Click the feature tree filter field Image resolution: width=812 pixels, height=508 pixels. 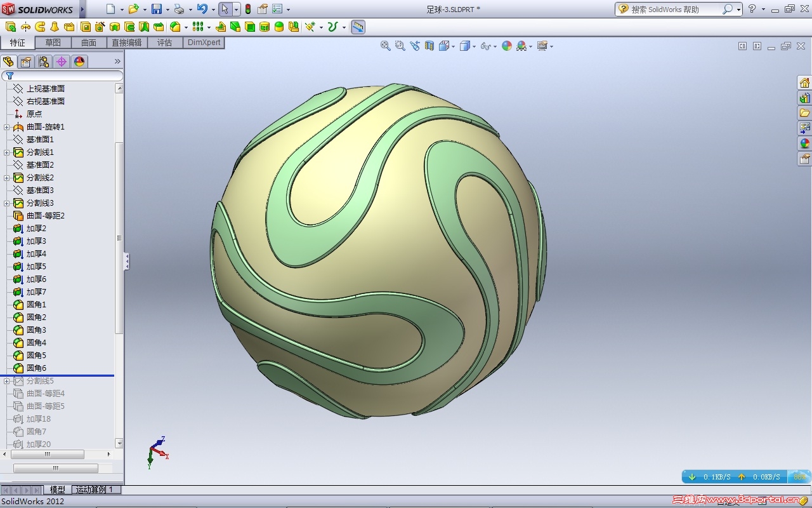click(62, 76)
